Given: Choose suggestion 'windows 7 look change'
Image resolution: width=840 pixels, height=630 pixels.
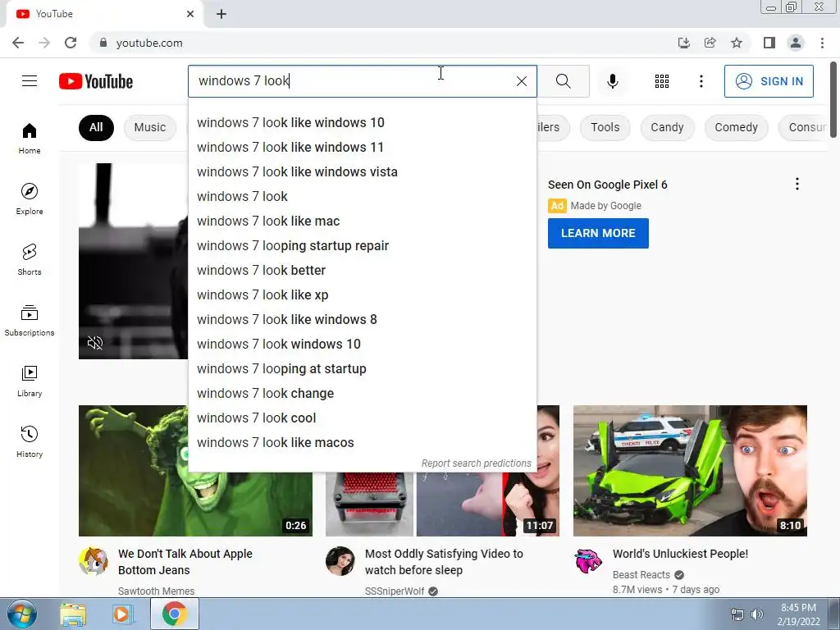Looking at the screenshot, I should coord(363,394).
